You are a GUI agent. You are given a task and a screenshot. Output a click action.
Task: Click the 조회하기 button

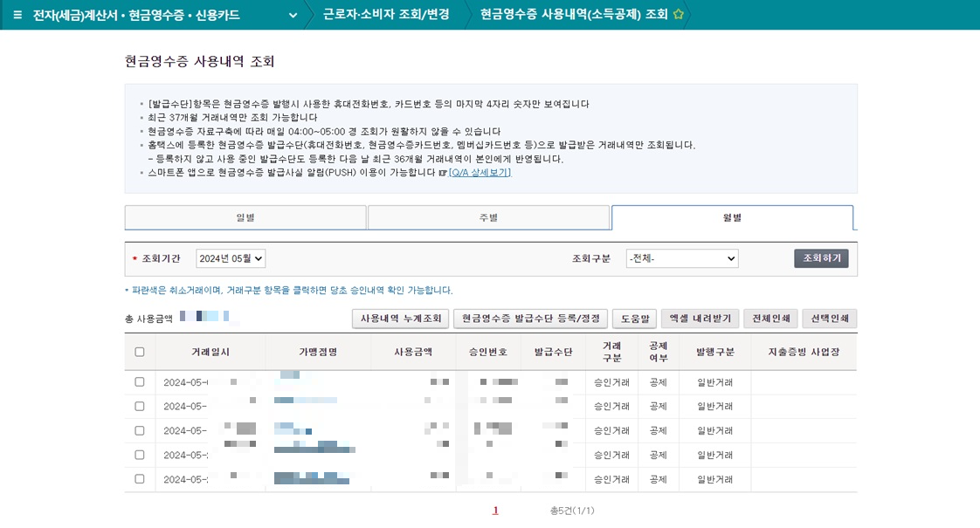coord(821,258)
